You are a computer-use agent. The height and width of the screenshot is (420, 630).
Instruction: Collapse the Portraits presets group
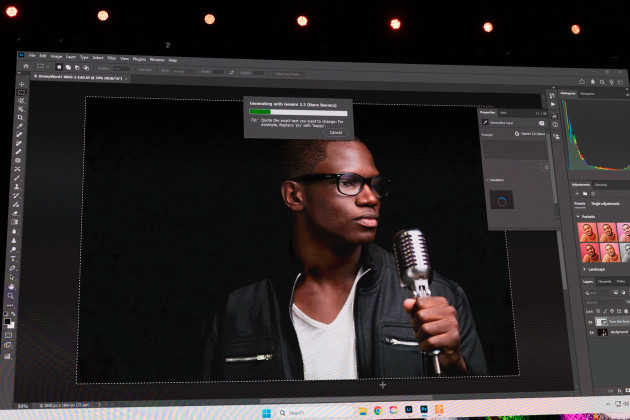pyautogui.click(x=578, y=216)
